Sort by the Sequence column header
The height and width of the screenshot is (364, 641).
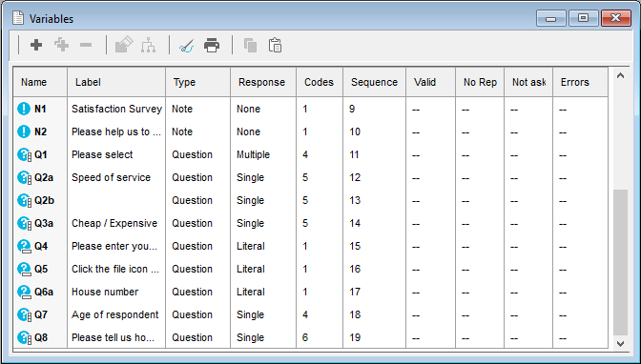point(375,82)
